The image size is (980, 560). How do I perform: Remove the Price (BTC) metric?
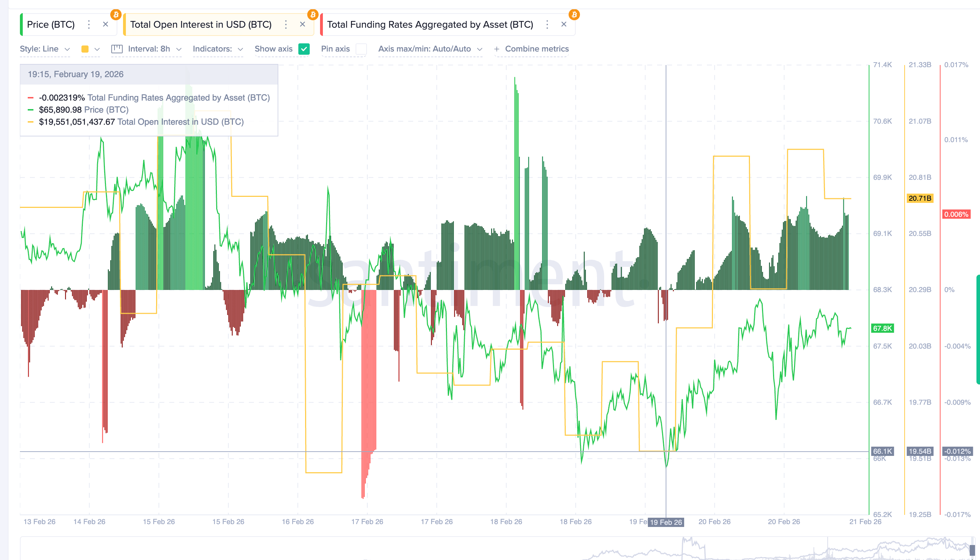coord(105,24)
